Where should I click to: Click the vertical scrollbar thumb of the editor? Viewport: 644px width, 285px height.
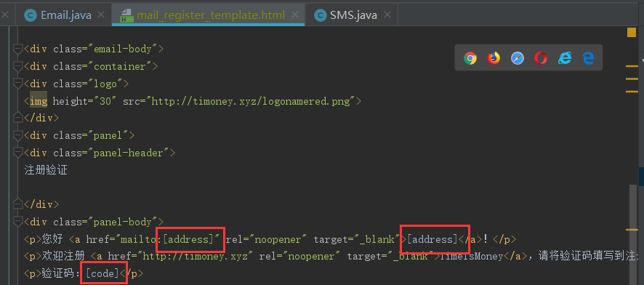(x=632, y=235)
